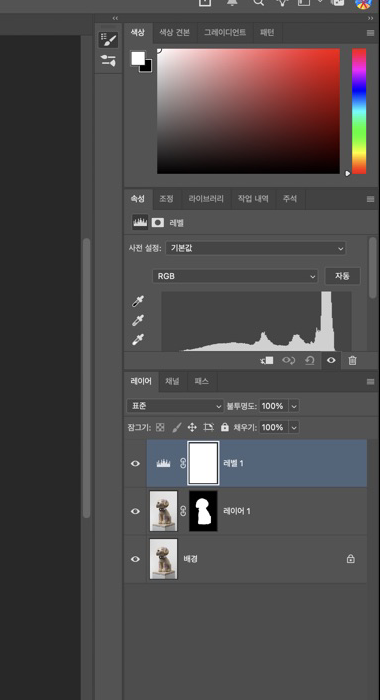Open the 레이어 panel options menu
This screenshot has width=380, height=700.
coord(370,382)
